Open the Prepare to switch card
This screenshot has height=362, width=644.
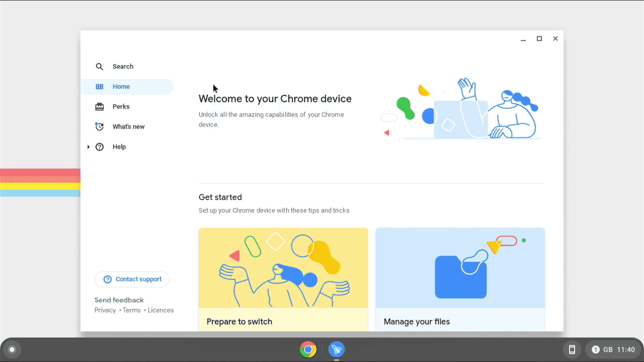tap(283, 280)
